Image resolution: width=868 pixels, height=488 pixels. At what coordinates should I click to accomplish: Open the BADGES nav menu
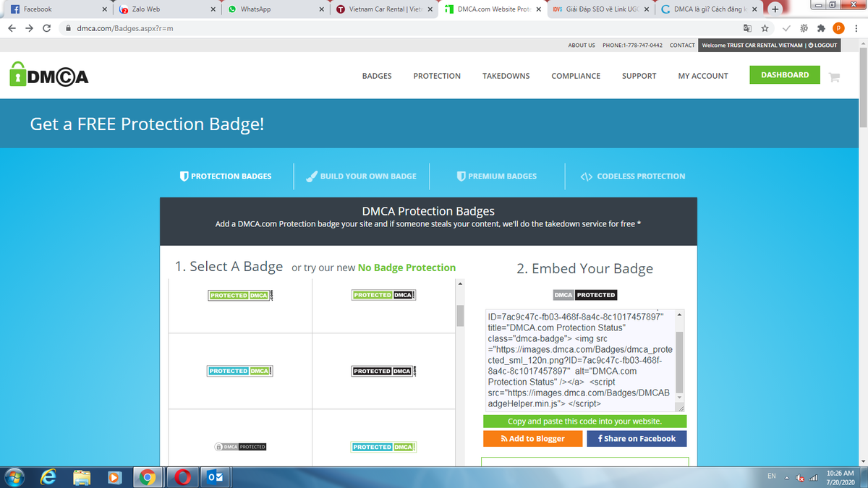pyautogui.click(x=377, y=76)
